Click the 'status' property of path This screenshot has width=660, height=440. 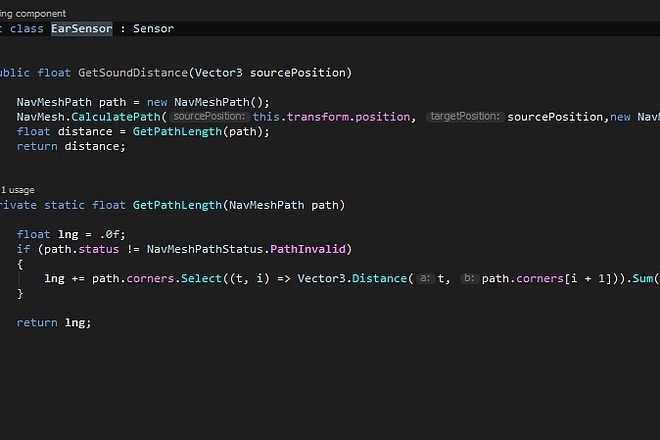click(98, 249)
